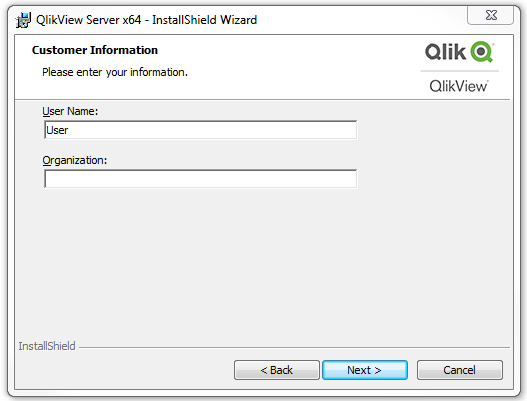
Task: Click the "Organization:" label
Action: tap(75, 160)
